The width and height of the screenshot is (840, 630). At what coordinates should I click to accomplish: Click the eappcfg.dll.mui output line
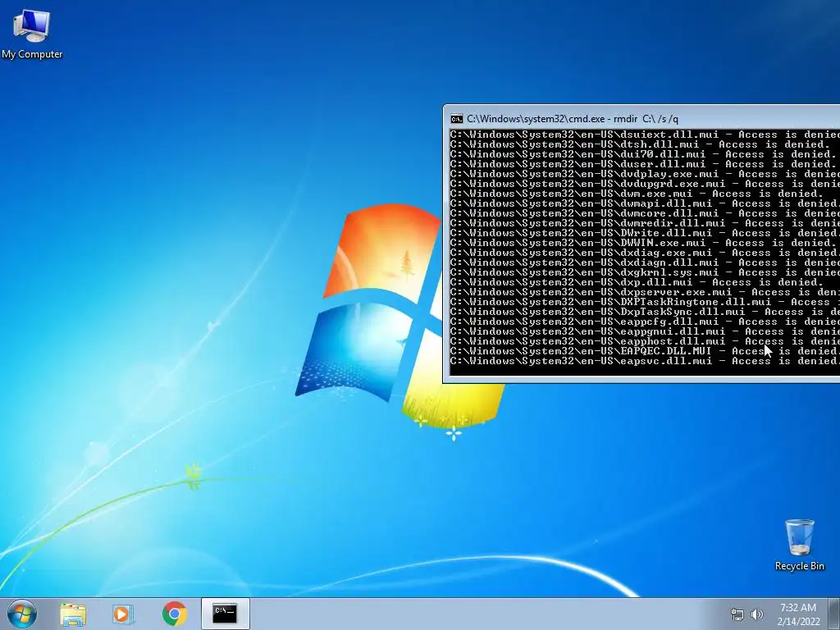[x=645, y=322]
